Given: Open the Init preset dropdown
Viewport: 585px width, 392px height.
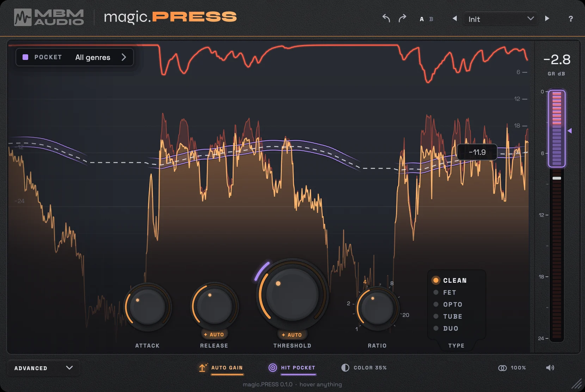Looking at the screenshot, I should pyautogui.click(x=501, y=19).
